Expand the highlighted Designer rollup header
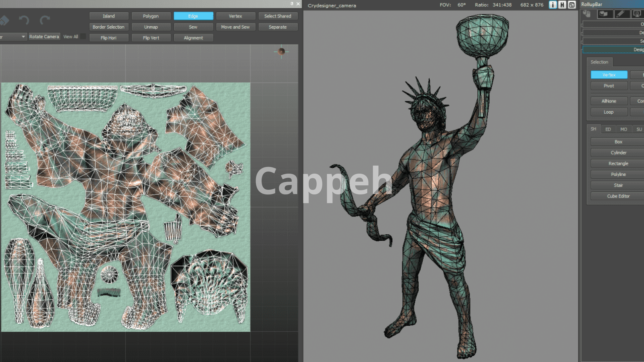Viewport: 644px width, 362px height. pos(613,50)
